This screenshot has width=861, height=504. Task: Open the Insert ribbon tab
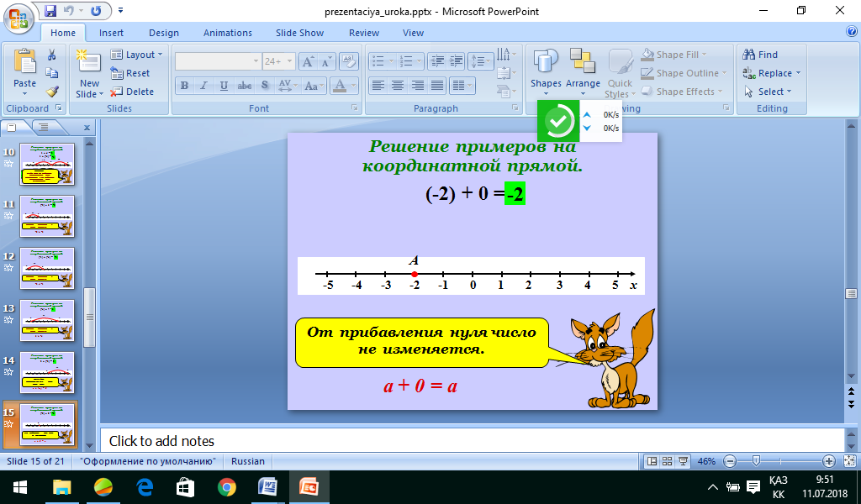112,33
